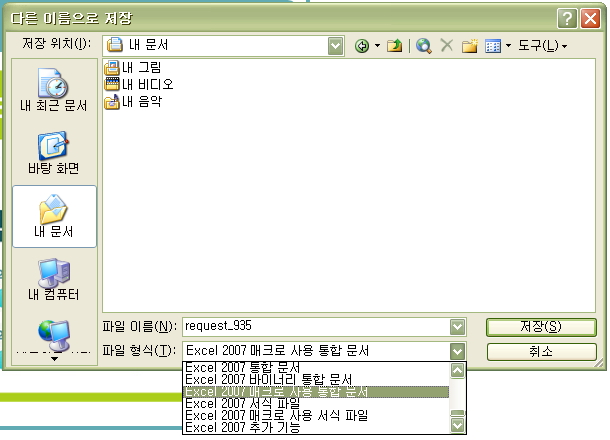Image resolution: width=610 pixels, height=440 pixels.
Task: Click the Views icon
Action: 493,46
